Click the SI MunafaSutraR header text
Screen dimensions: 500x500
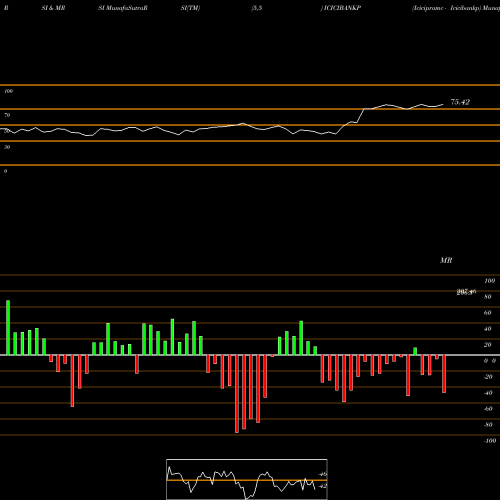point(123,8)
